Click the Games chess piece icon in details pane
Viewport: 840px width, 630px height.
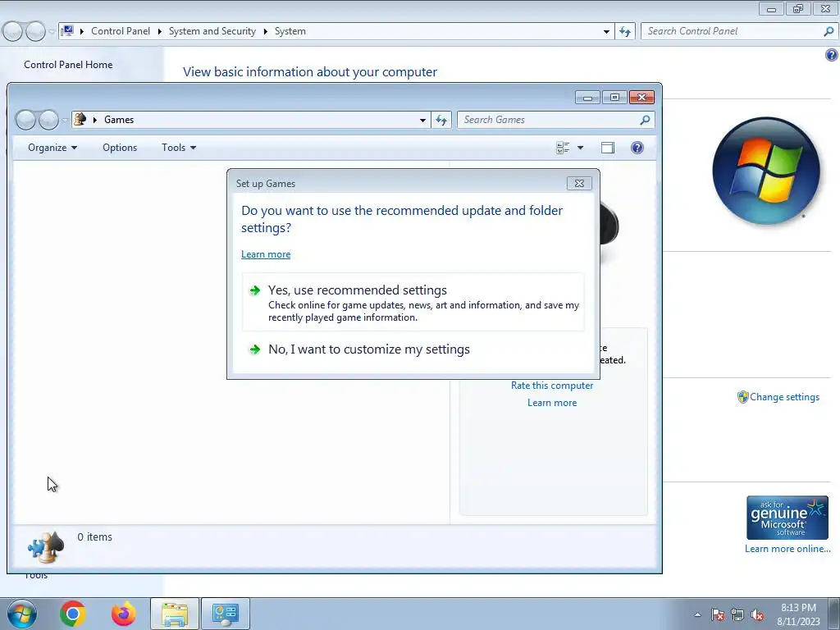pos(46,547)
